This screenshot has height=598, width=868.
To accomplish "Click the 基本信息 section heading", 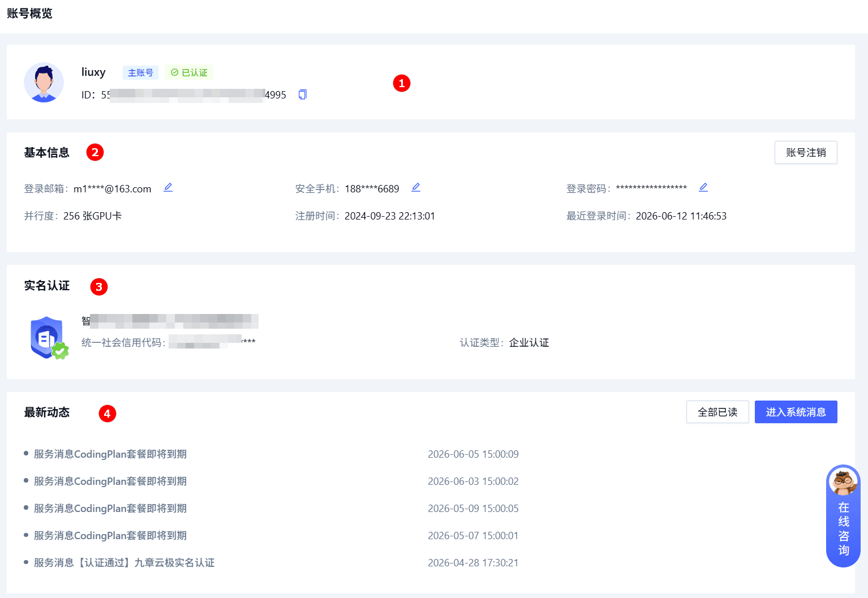I will (x=46, y=152).
